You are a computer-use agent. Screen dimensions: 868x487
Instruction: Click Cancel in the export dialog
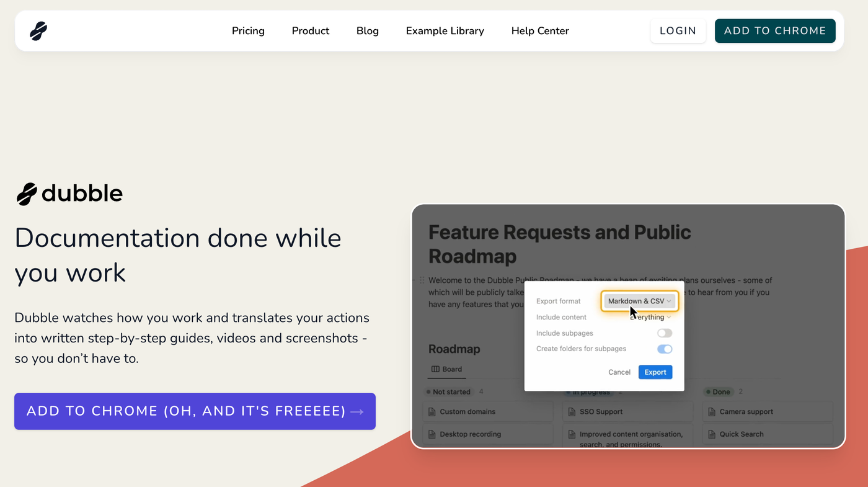click(619, 372)
